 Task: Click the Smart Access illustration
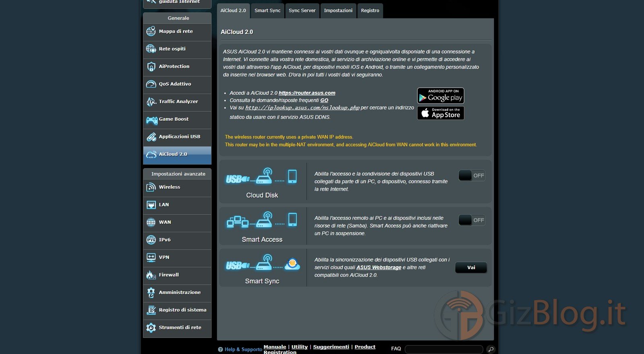click(262, 220)
